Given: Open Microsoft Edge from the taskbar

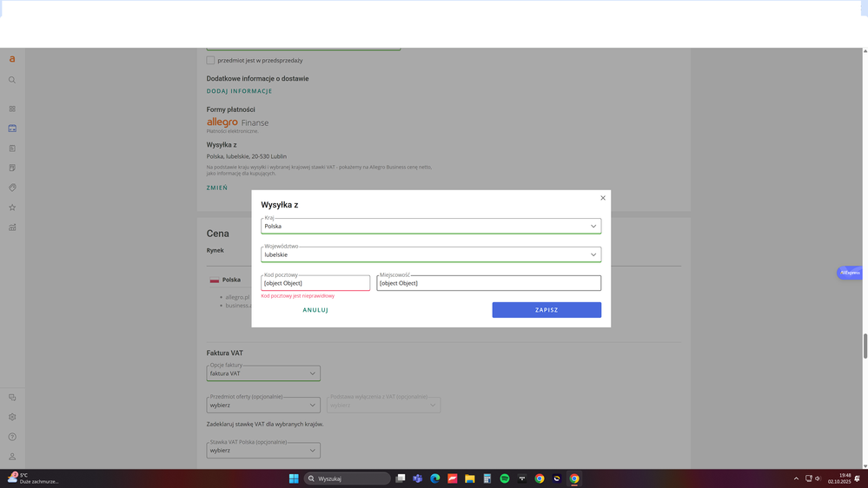Looking at the screenshot, I should [x=435, y=478].
